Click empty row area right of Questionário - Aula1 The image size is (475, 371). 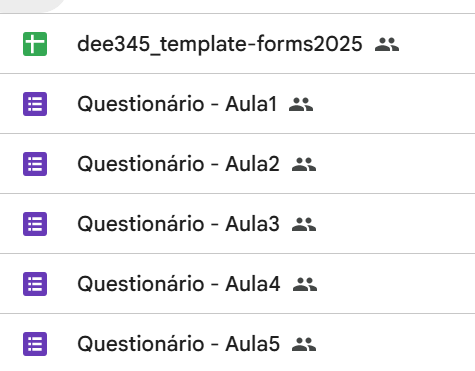(393, 104)
